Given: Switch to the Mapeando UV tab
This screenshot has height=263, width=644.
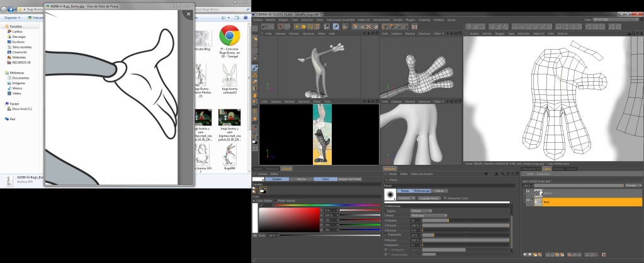Looking at the screenshot, I should (x=530, y=169).
